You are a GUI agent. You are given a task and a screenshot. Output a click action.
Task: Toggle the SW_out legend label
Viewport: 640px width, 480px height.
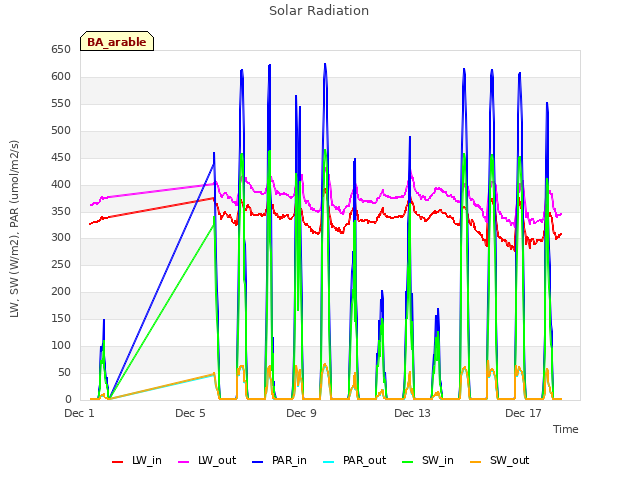pos(509,461)
